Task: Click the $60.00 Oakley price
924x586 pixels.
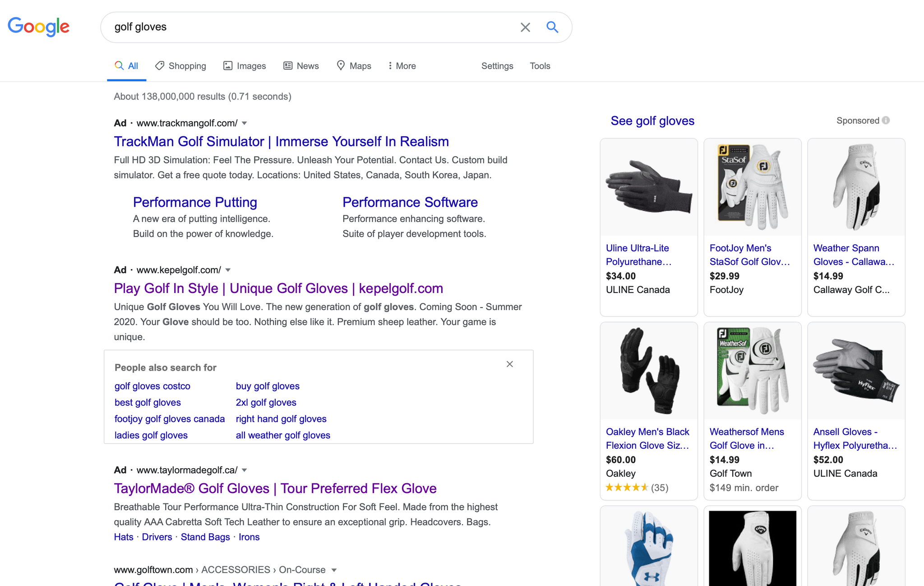Action: click(x=621, y=460)
